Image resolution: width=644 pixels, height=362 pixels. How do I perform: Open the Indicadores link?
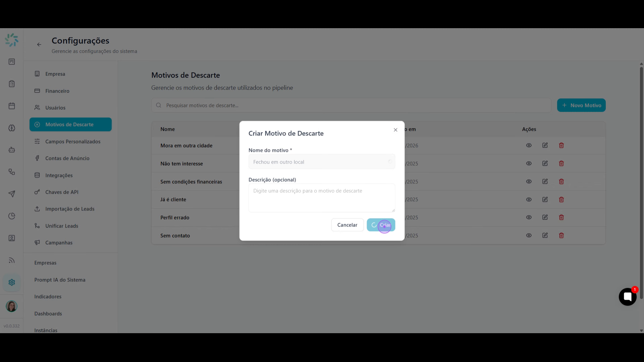click(48, 297)
